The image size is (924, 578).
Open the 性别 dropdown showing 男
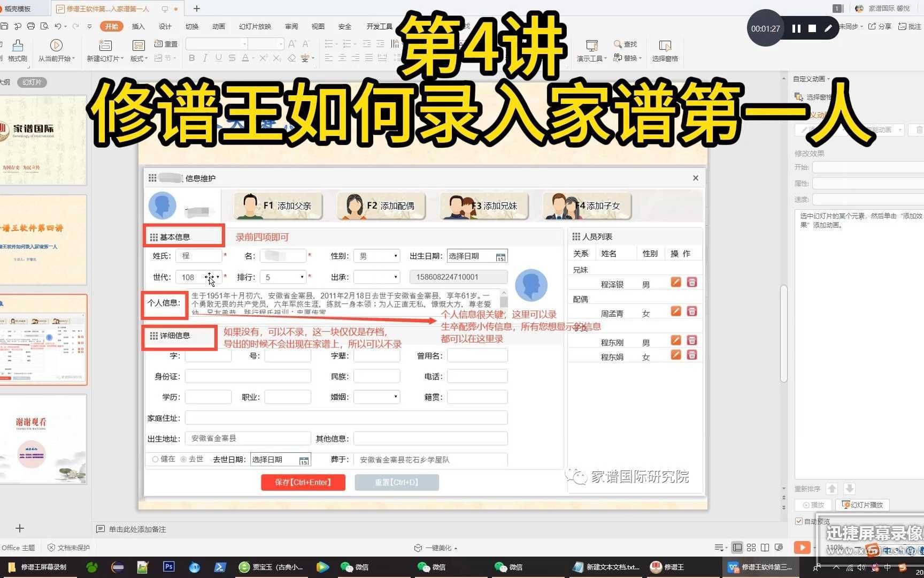pos(376,256)
